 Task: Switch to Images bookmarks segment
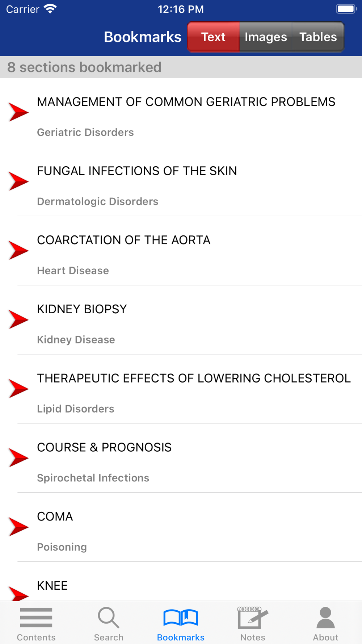pyautogui.click(x=266, y=37)
